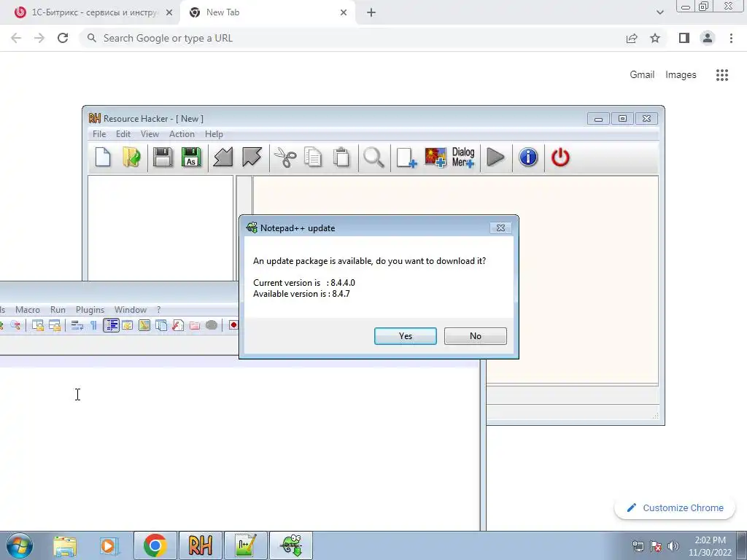Screen dimensions: 747x560
Task: Toggle Show All Characters pilcrow icon
Action: 93,325
